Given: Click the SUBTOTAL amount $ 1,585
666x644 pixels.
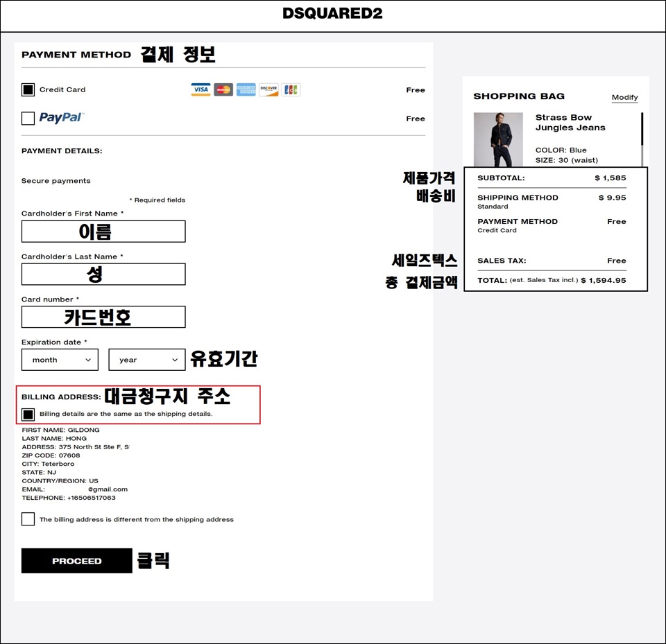Looking at the screenshot, I should [610, 178].
